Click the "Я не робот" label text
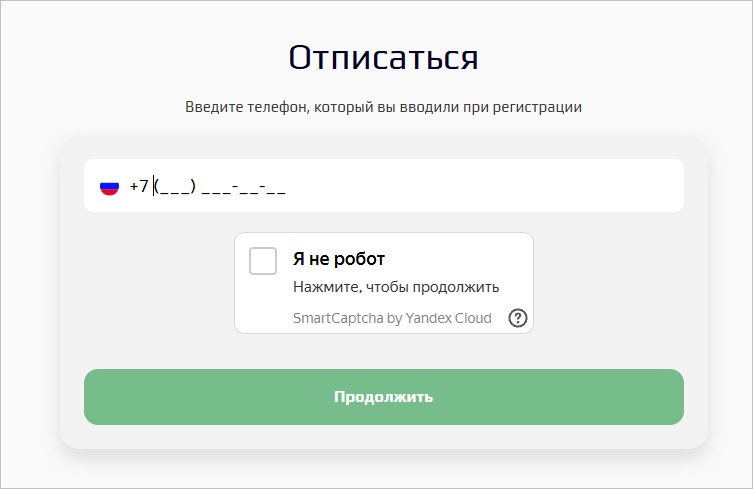Screen dimensions: 753x489 [x=339, y=259]
